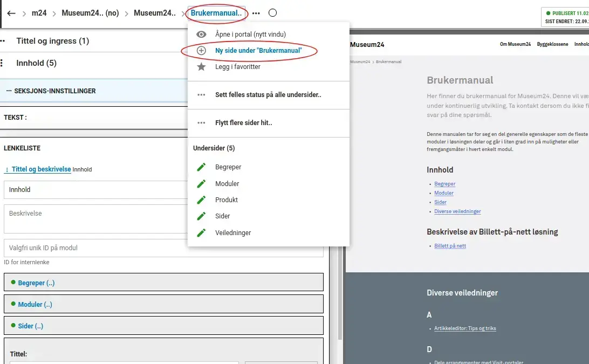The width and height of the screenshot is (589, 364).
Task: Open Billett på nett link in preview
Action: pos(450,246)
